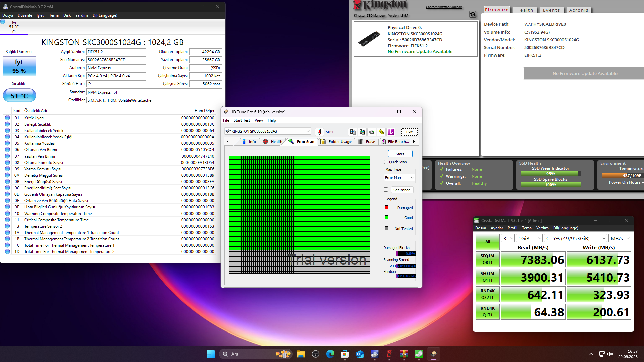
Task: Show hidden system tray icons
Action: coord(591,354)
